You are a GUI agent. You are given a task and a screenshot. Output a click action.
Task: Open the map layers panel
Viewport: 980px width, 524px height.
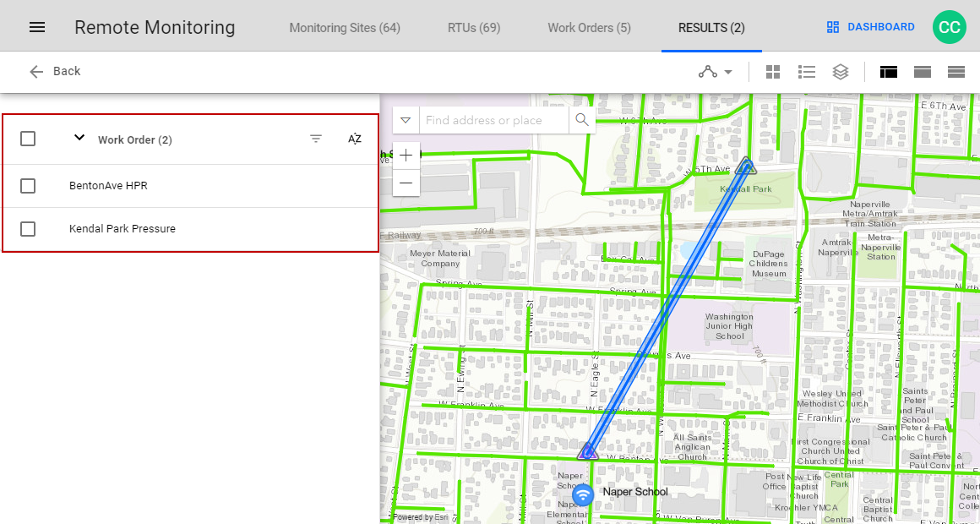841,71
